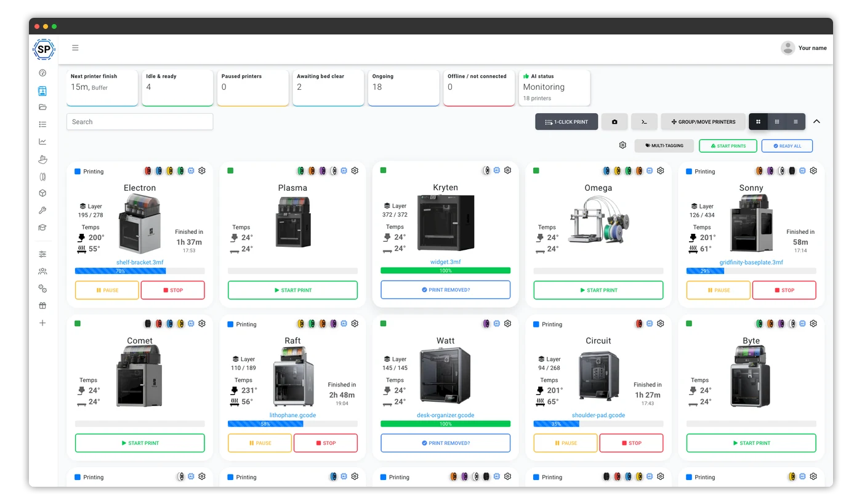Viewport: 862px width, 504px height.
Task: Click Group/Move Printers button
Action: 703,122
